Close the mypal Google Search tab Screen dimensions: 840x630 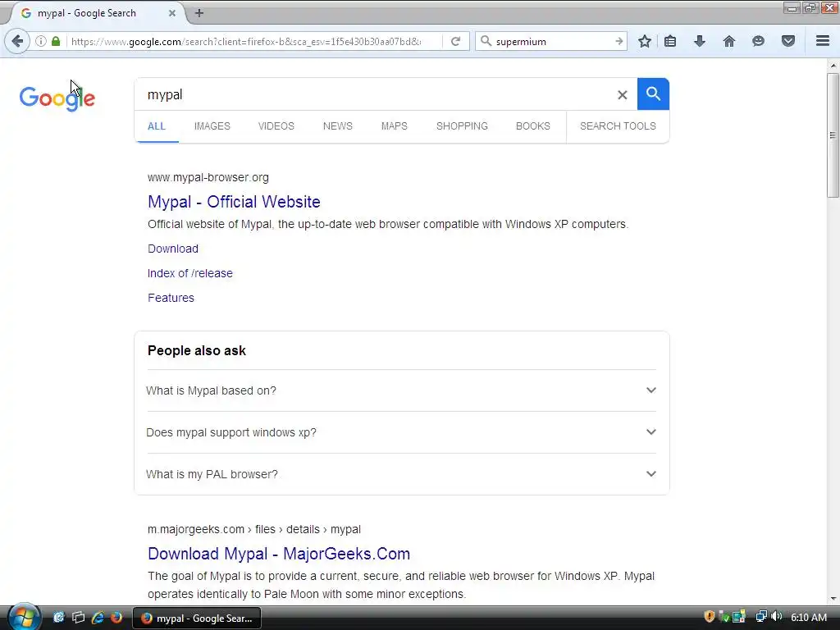[x=172, y=13]
